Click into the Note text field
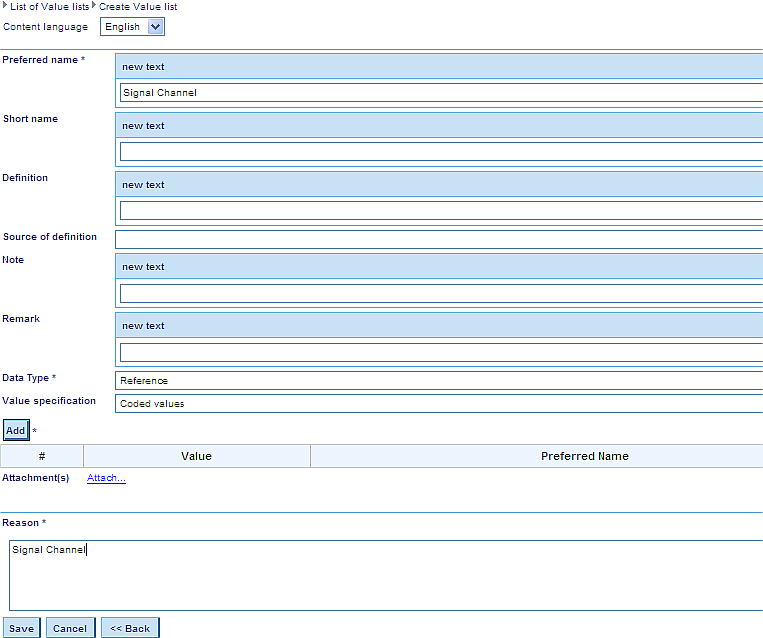This screenshot has height=638, width=763. pyautogui.click(x=440, y=293)
